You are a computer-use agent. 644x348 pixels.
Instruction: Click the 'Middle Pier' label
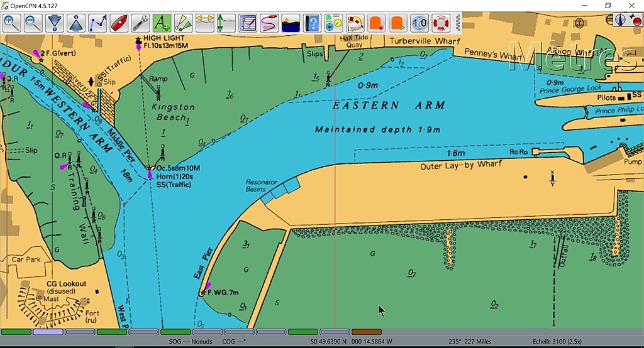[x=120, y=145]
